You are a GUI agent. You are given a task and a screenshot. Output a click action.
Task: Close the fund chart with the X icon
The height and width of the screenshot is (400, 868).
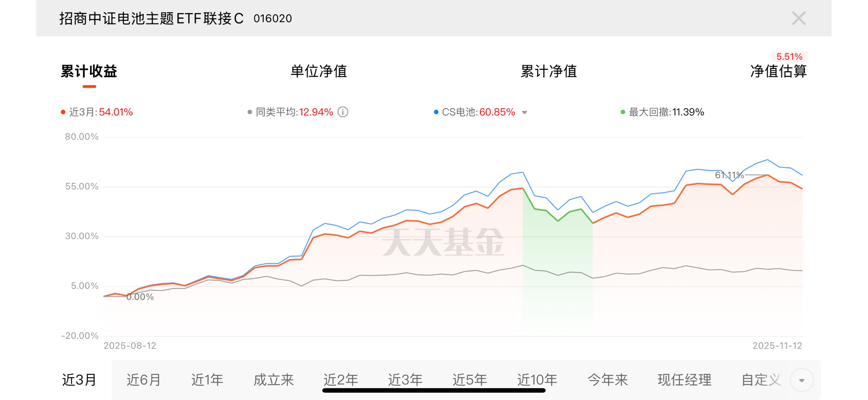pyautogui.click(x=798, y=18)
